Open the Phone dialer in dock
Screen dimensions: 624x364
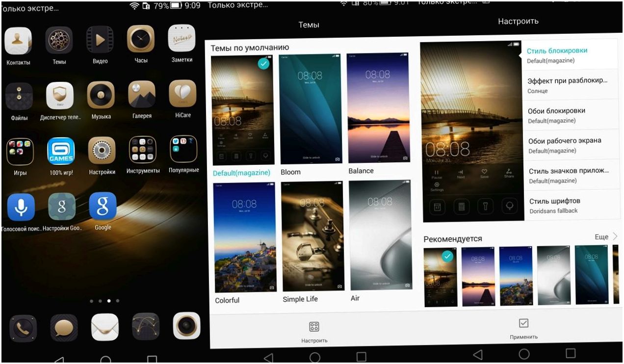(23, 328)
